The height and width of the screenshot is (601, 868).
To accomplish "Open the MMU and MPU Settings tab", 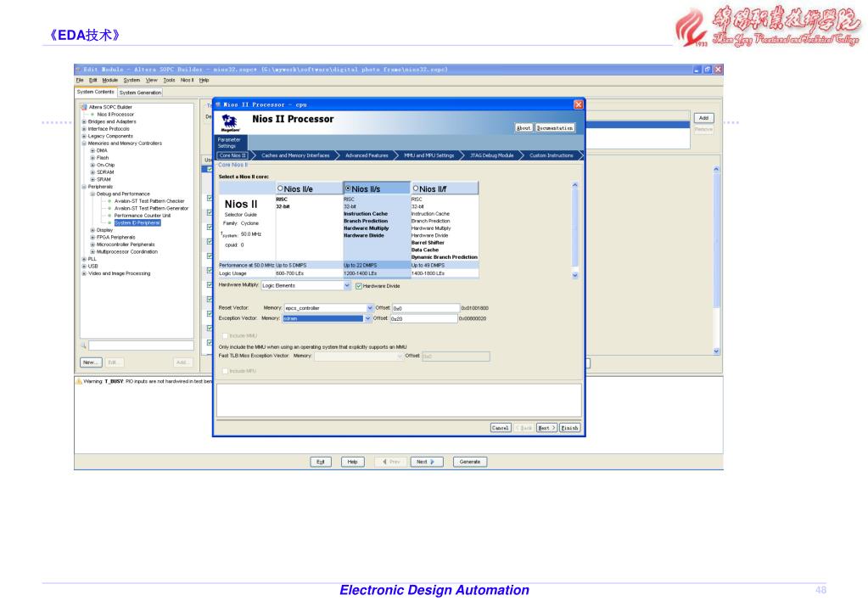I will pyautogui.click(x=429, y=155).
